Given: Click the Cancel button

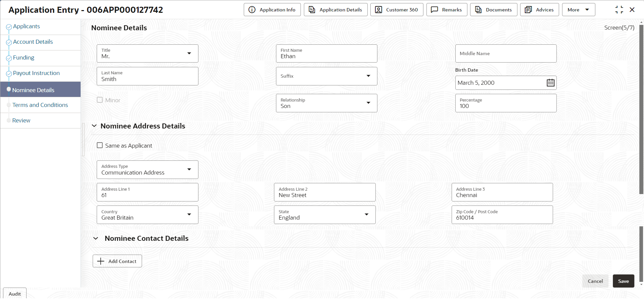Looking at the screenshot, I should pos(595,281).
